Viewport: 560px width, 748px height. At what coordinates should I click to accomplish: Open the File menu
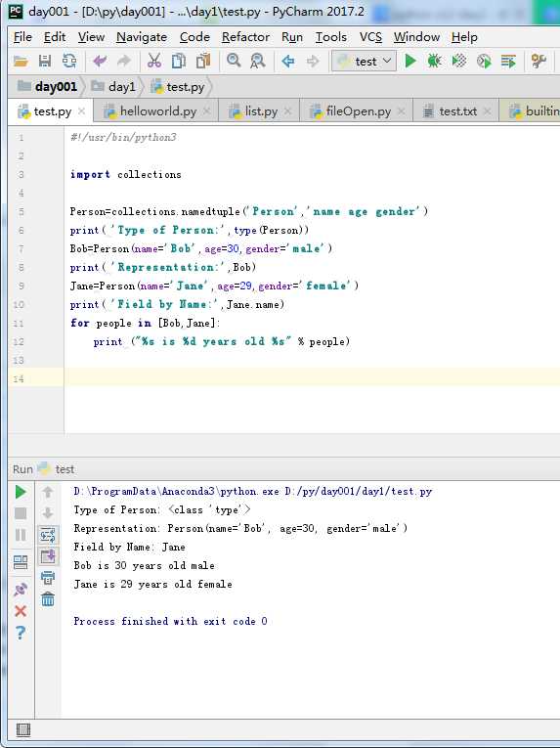tap(22, 37)
